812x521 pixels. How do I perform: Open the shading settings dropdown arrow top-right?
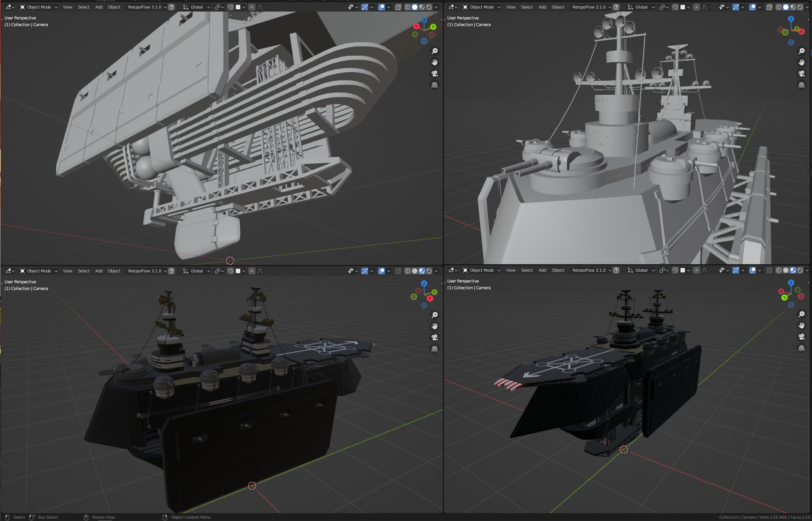pos(807,7)
